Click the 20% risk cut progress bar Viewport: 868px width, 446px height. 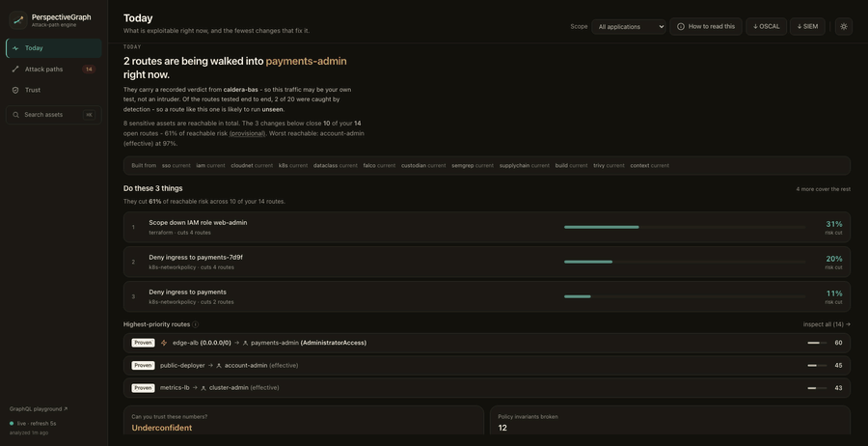[x=684, y=262]
